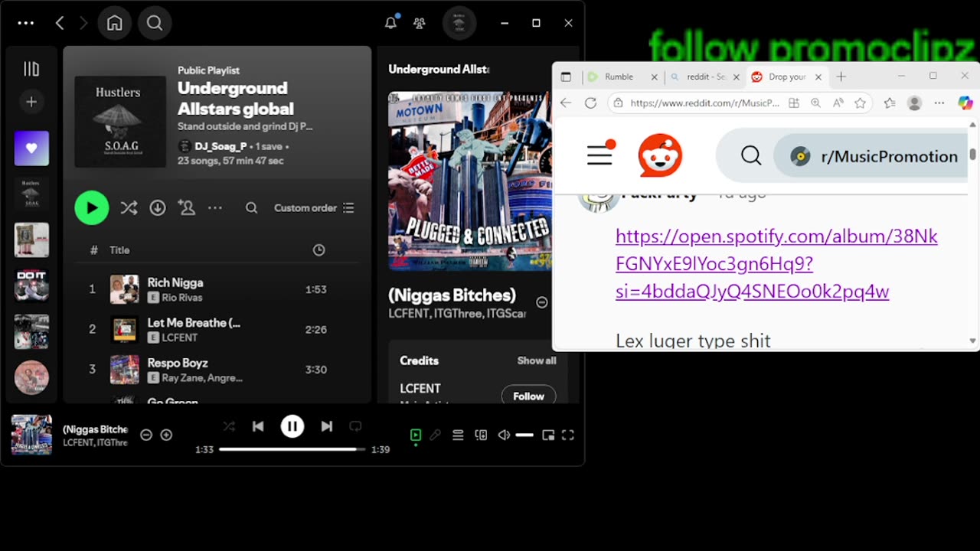Image resolution: width=980 pixels, height=551 pixels.
Task: Open Hustlers S.O.A.G playlist in sidebar
Action: [x=31, y=194]
